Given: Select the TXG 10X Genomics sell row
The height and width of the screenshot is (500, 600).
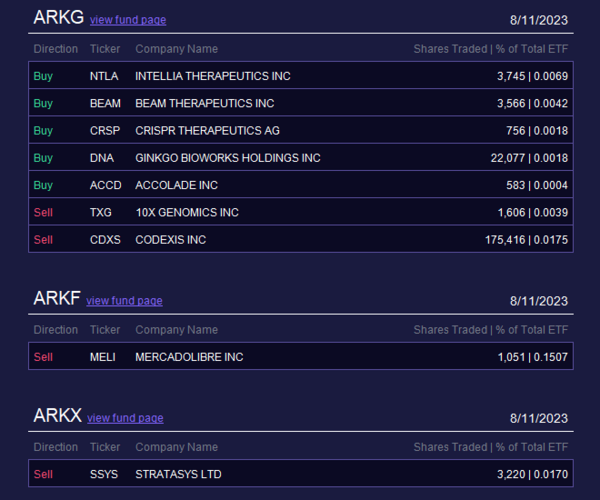Looking at the screenshot, I should coord(301,212).
